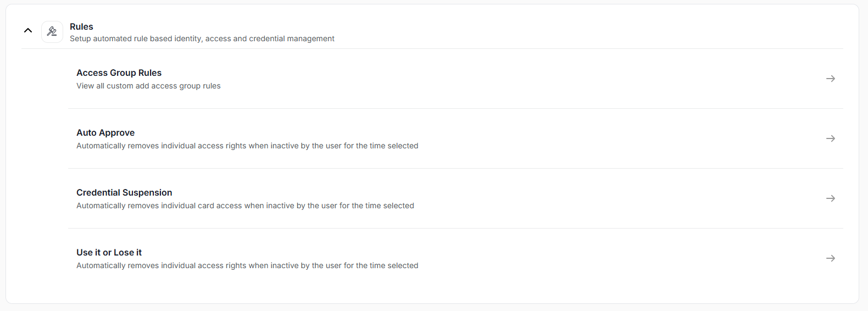Click the arrow icon for Use it or Lose it
This screenshot has width=868, height=311.
click(830, 258)
